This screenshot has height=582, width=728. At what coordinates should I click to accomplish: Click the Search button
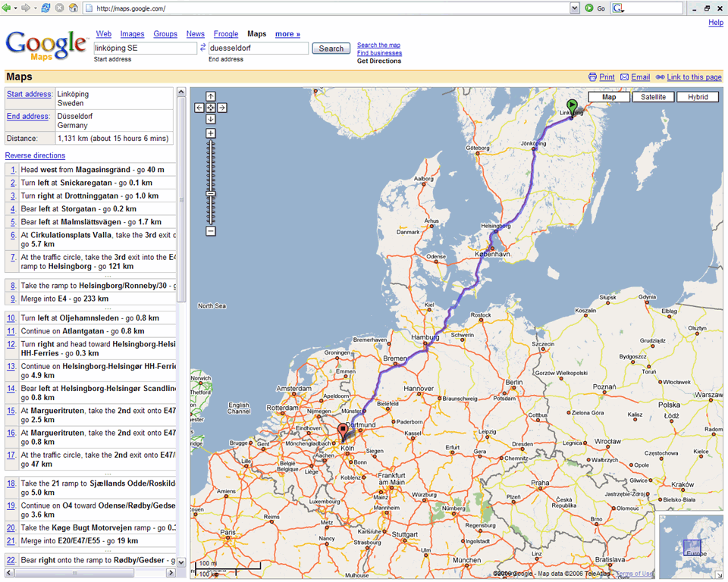click(331, 48)
